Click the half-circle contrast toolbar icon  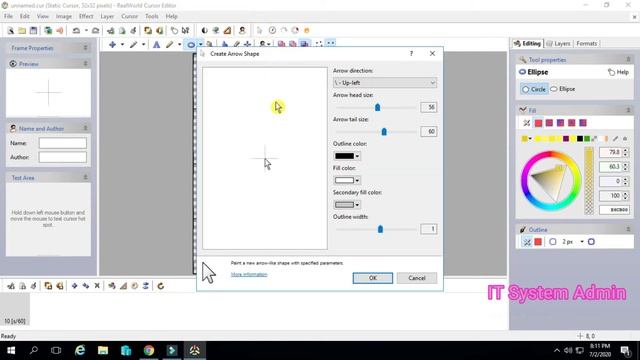click(x=204, y=31)
